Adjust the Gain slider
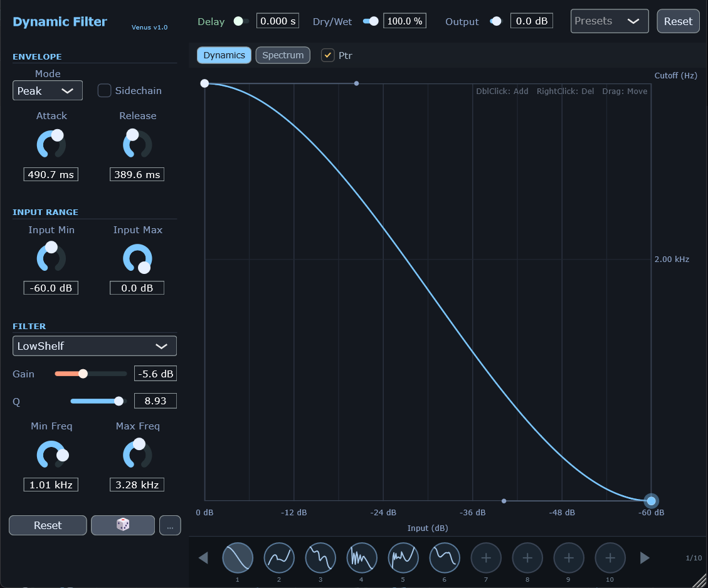Viewport: 708px width, 588px height. point(83,374)
